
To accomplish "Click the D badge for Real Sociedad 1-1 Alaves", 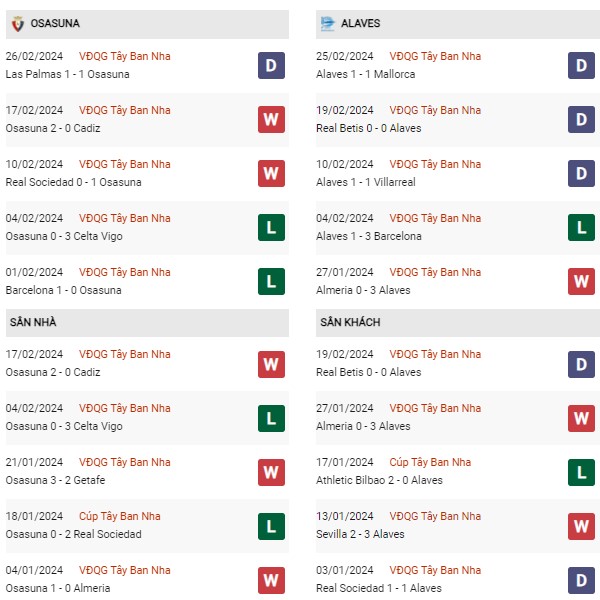I will (581, 580).
